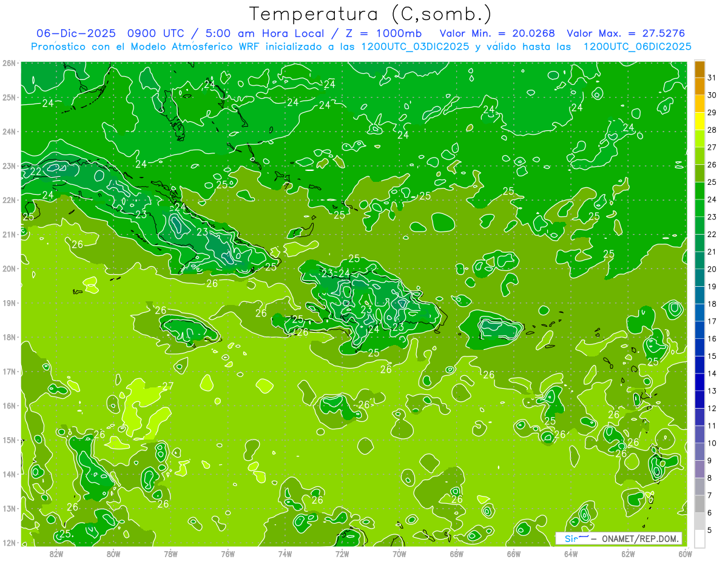Click the "70W" longitude axis label
The height and width of the screenshot is (562, 728).
pos(399,554)
